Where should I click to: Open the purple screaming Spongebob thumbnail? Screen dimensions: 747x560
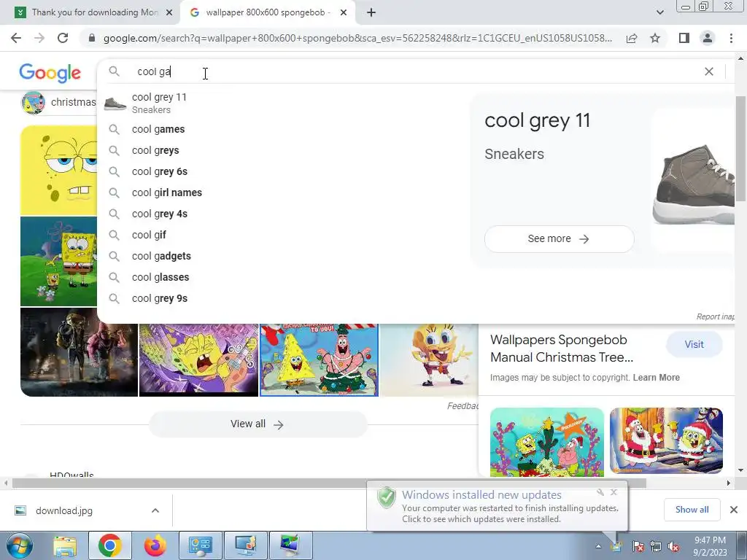point(198,360)
